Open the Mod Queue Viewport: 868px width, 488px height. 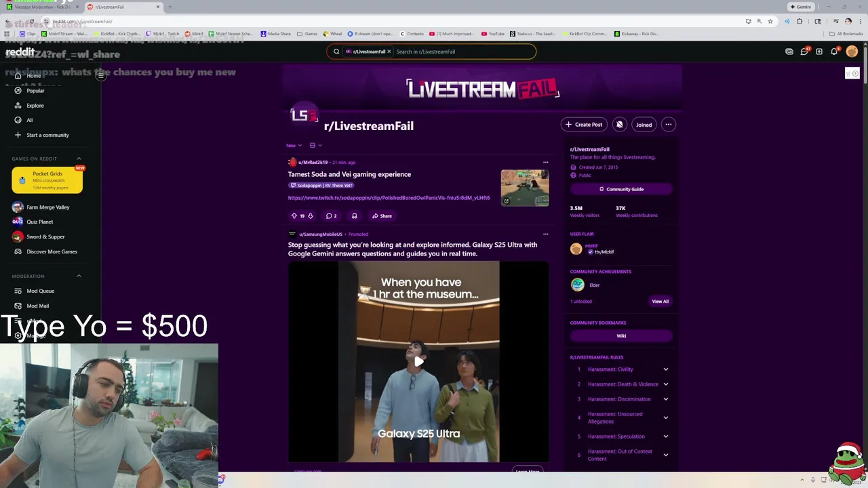tap(40, 291)
